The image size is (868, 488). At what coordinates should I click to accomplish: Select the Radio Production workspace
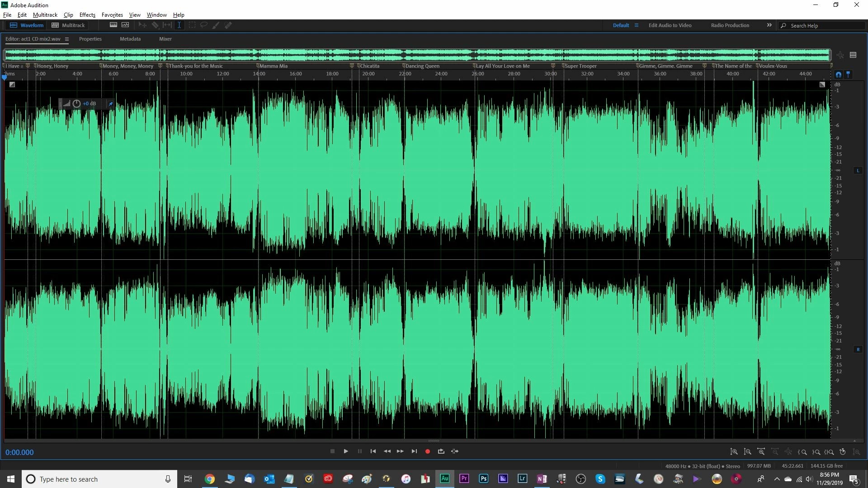(730, 25)
